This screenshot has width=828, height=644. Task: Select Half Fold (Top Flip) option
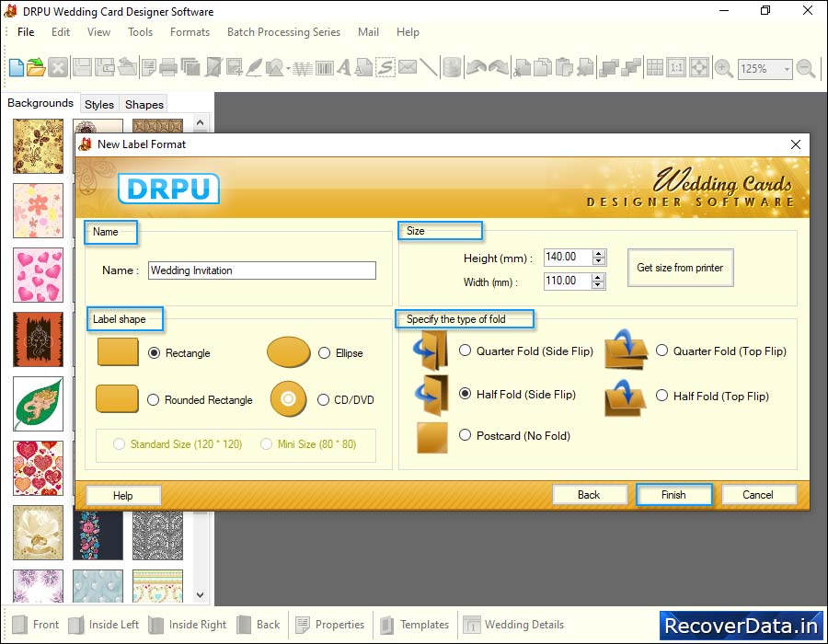(661, 396)
